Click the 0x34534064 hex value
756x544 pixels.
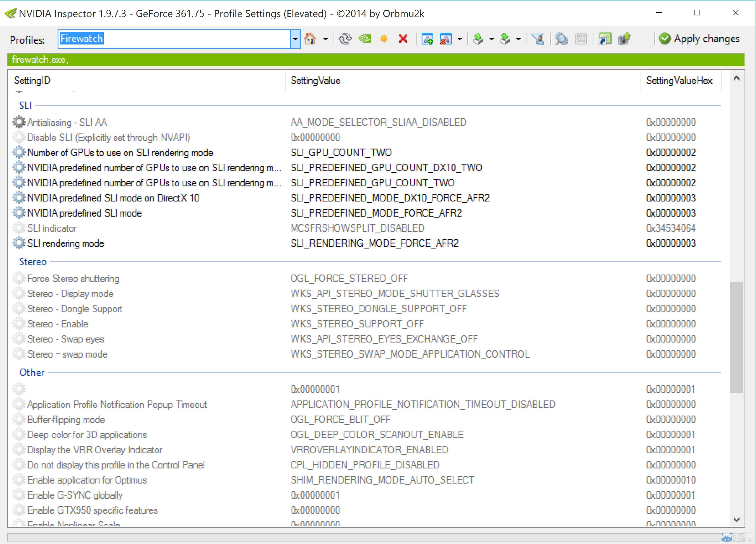pos(671,228)
